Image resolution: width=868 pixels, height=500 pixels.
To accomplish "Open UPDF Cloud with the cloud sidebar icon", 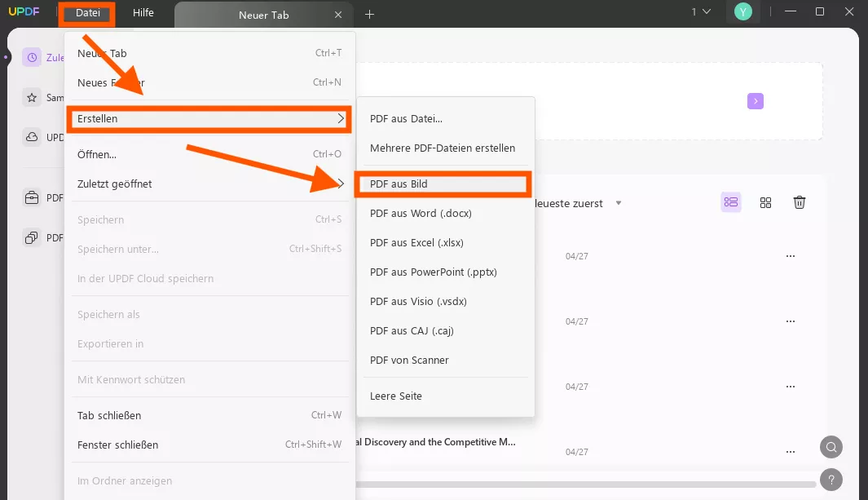I will 32,137.
